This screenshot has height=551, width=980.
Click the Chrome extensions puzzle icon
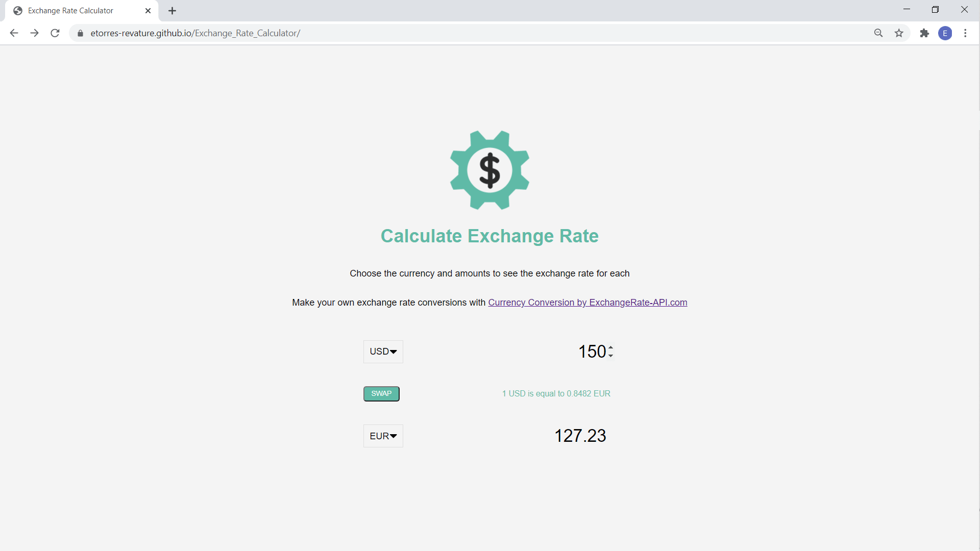924,33
